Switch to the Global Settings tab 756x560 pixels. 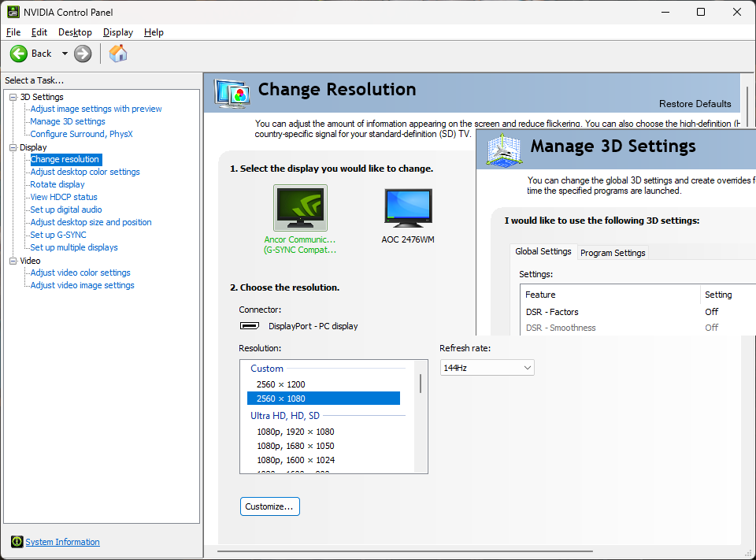tap(543, 251)
